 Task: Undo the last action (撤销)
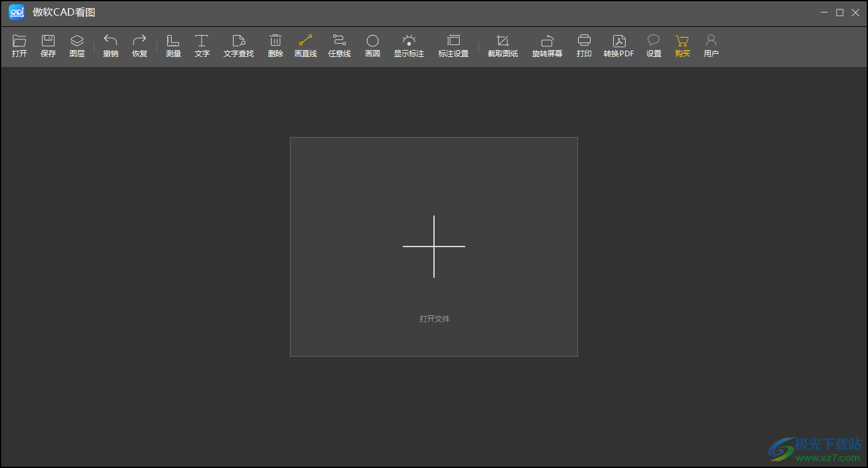tap(111, 41)
